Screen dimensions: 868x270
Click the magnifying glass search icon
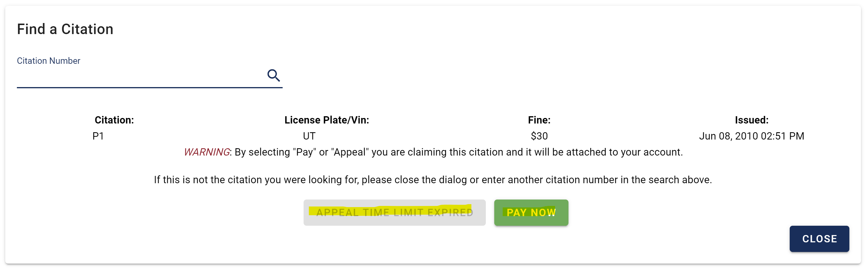point(273,75)
